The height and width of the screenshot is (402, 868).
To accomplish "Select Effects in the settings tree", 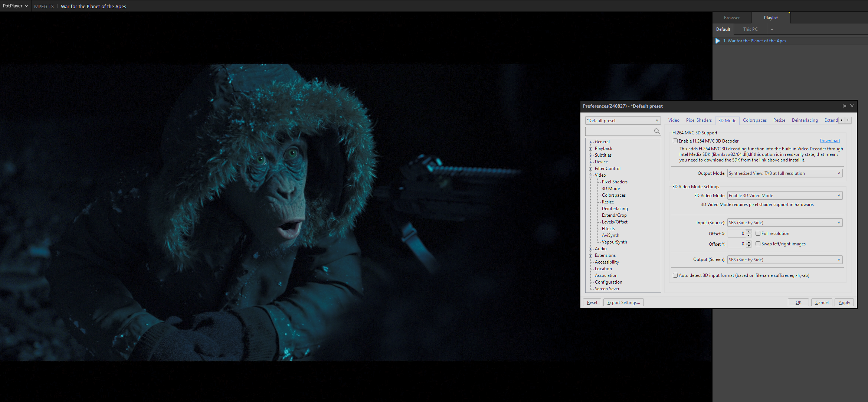I will pos(608,229).
